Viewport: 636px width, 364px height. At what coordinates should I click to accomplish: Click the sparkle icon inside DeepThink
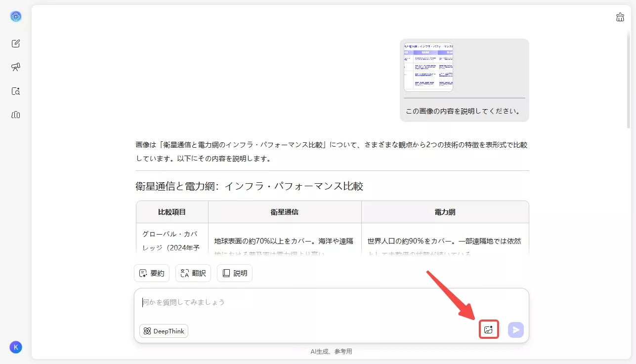click(x=146, y=331)
